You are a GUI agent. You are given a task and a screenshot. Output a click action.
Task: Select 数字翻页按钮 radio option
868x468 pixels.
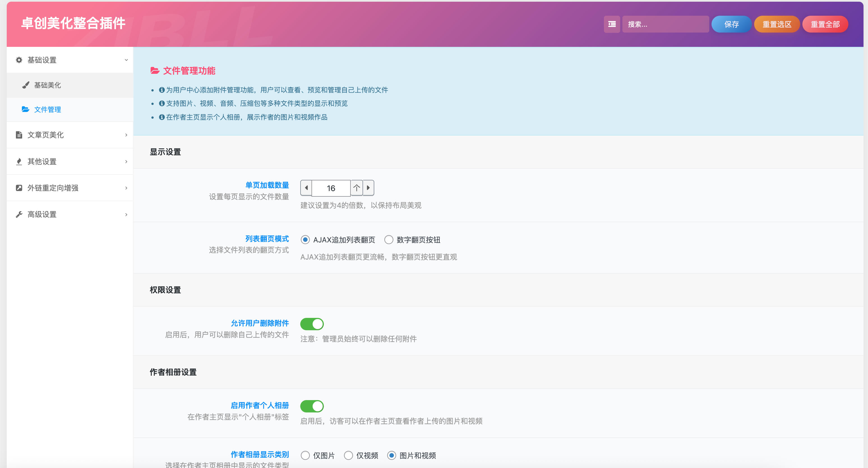pyautogui.click(x=389, y=240)
